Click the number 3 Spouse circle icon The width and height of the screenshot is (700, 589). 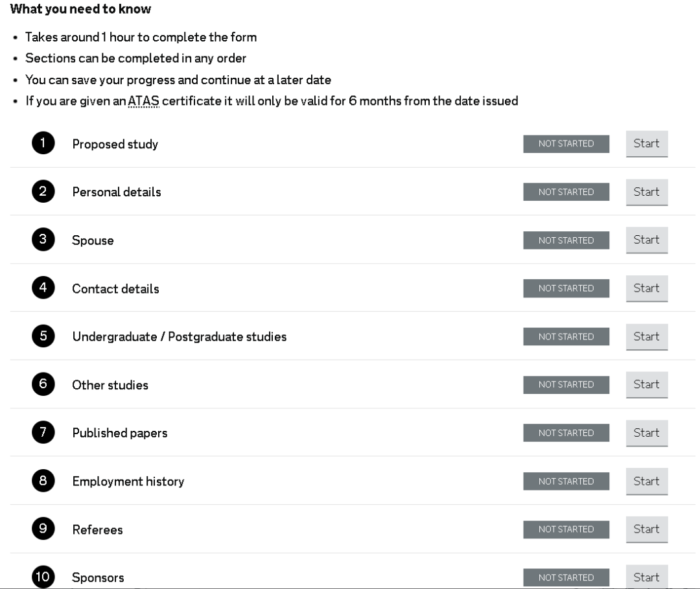pos(43,240)
